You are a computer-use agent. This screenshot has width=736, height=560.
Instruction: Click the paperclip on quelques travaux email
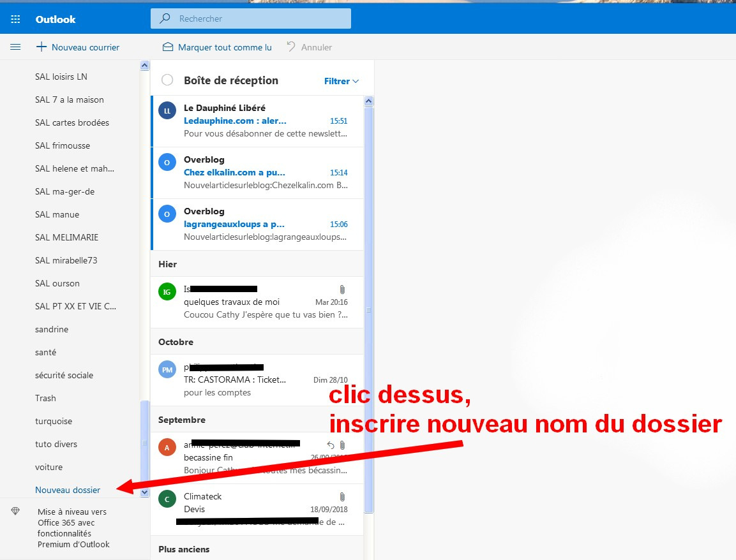pos(342,290)
